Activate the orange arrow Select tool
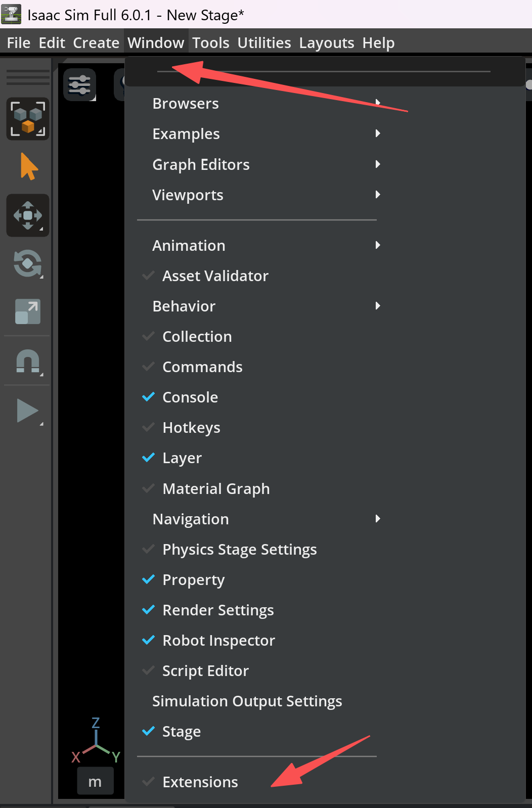This screenshot has width=532, height=808. pos(28,166)
